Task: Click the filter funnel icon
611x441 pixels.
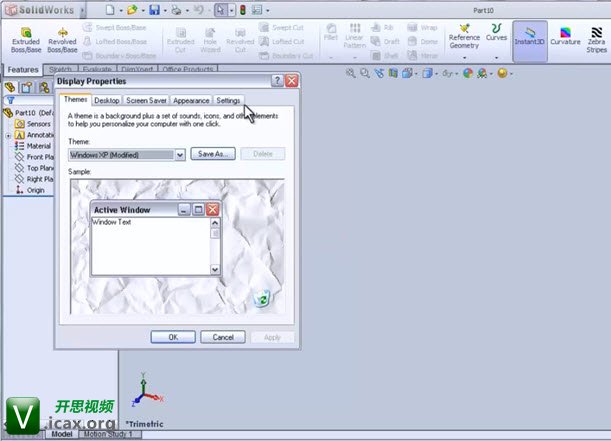Action: tap(11, 101)
